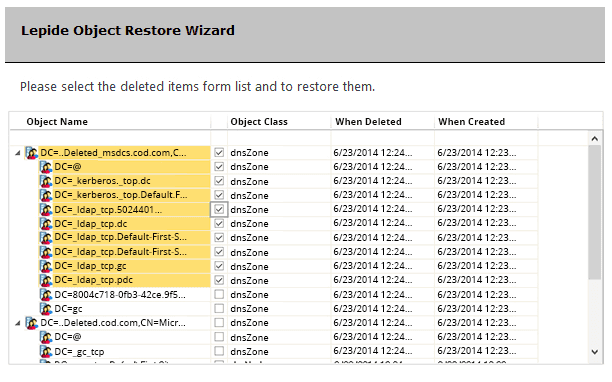
Task: Click the scrollbar down arrow
Action: (594, 352)
